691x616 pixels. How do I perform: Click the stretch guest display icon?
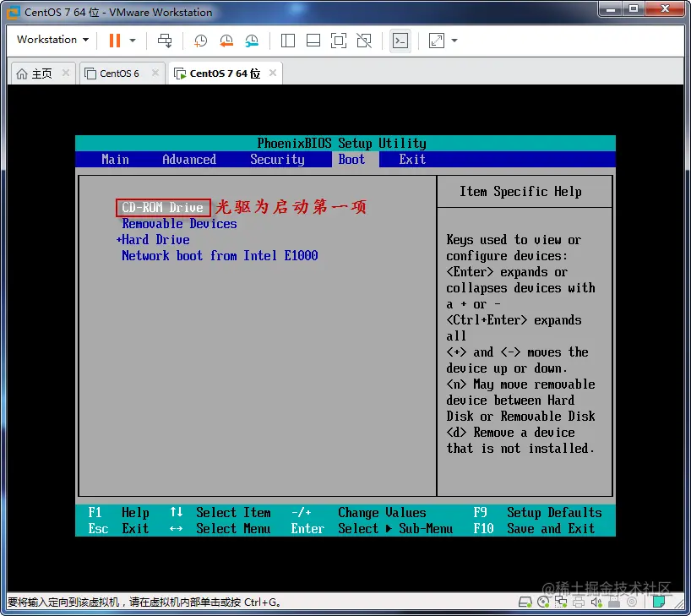[436, 41]
